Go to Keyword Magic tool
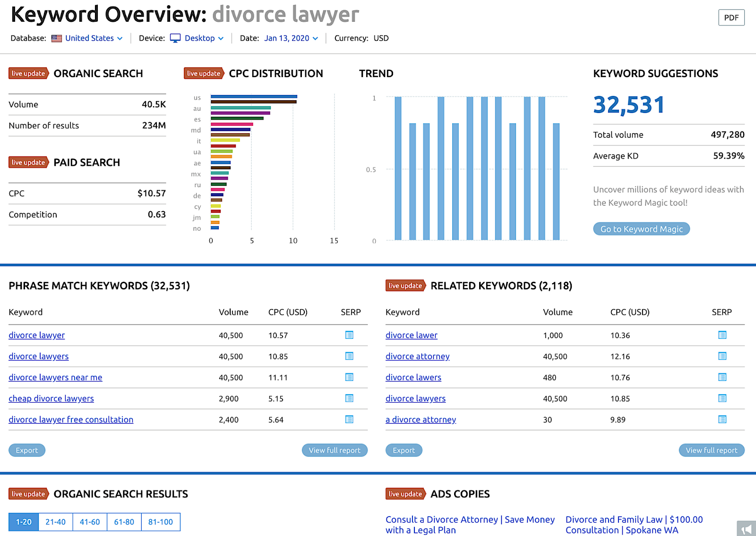Image resolution: width=756 pixels, height=536 pixels. (641, 229)
